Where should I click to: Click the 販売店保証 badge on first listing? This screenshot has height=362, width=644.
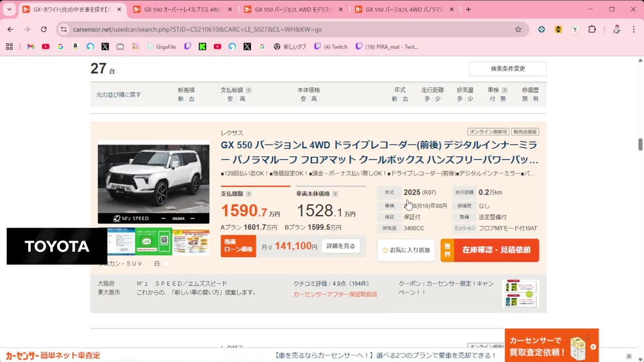[x=525, y=132]
